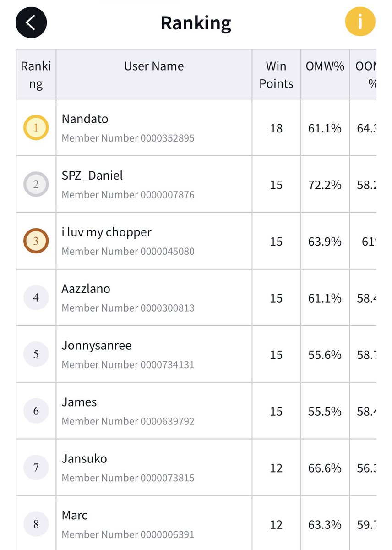Select the rank 7 badge

click(36, 467)
